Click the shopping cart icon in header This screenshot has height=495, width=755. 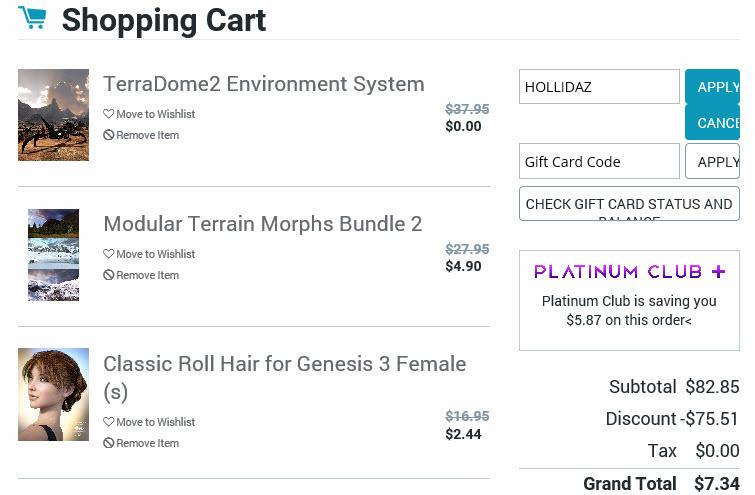32,18
